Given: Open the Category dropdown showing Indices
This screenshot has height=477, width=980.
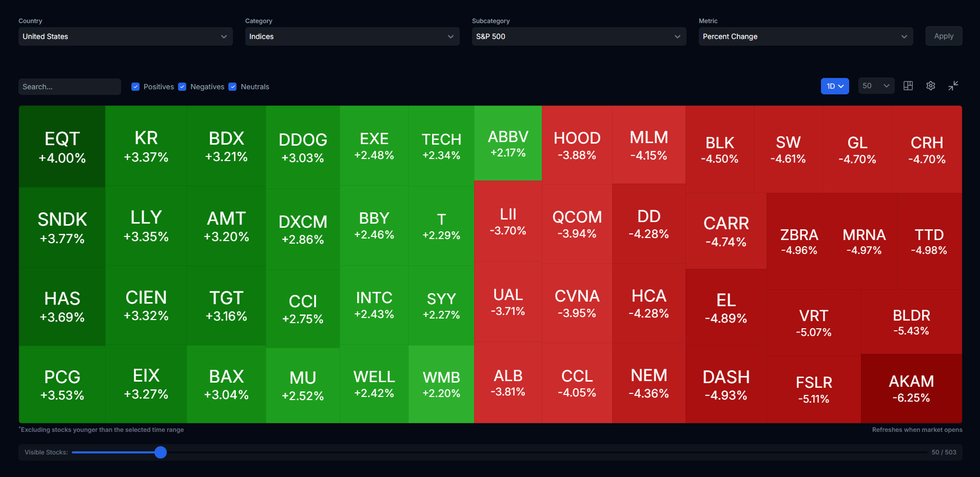Looking at the screenshot, I should click(352, 36).
